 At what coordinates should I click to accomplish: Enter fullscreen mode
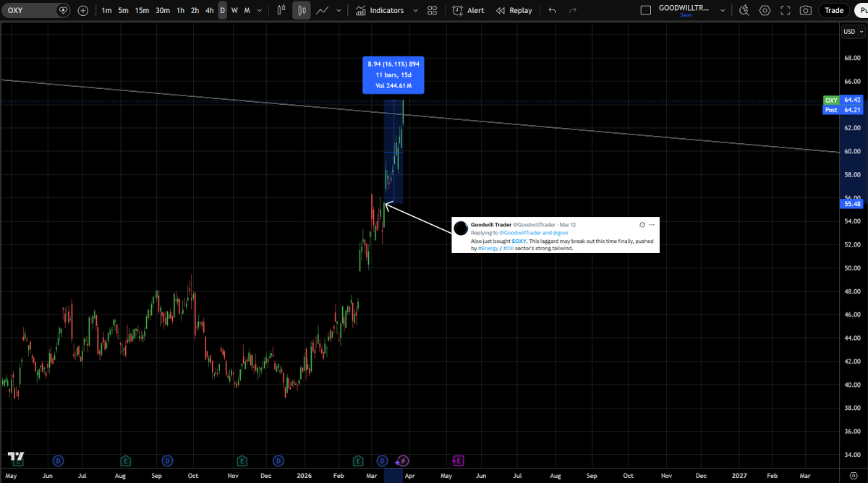pos(785,11)
